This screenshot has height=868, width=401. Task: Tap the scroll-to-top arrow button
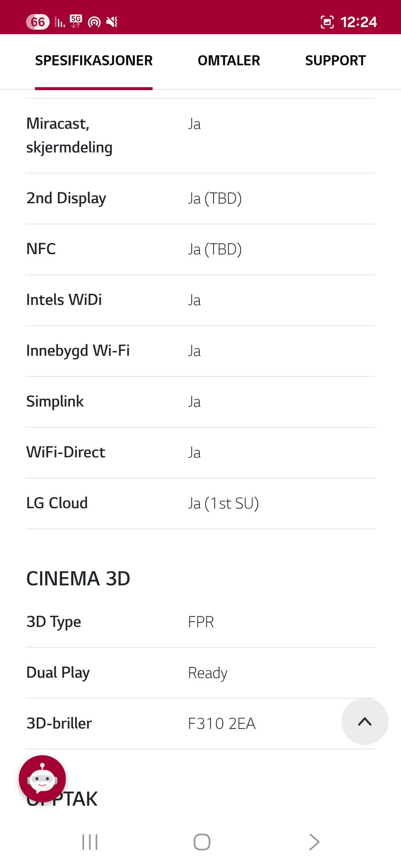365,722
